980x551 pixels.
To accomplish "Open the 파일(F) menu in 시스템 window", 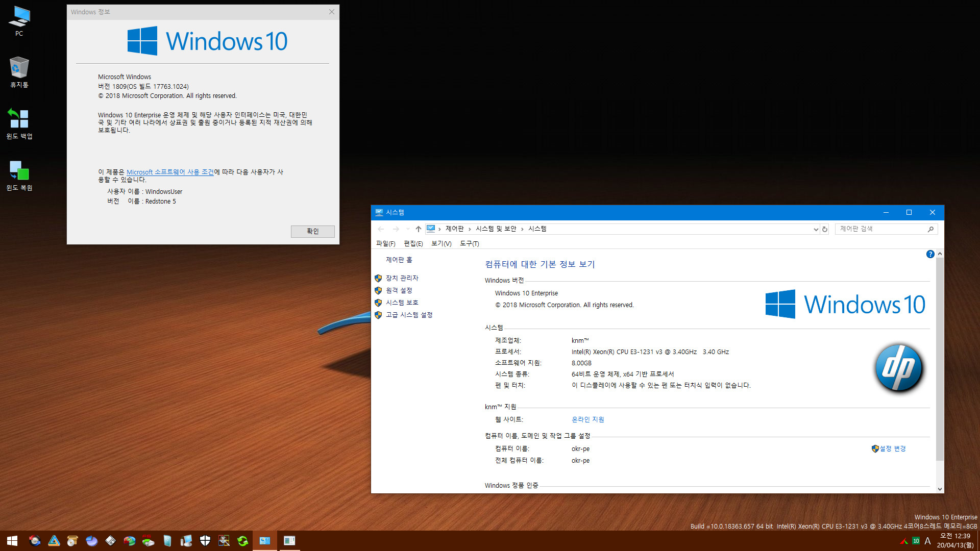I will (385, 244).
